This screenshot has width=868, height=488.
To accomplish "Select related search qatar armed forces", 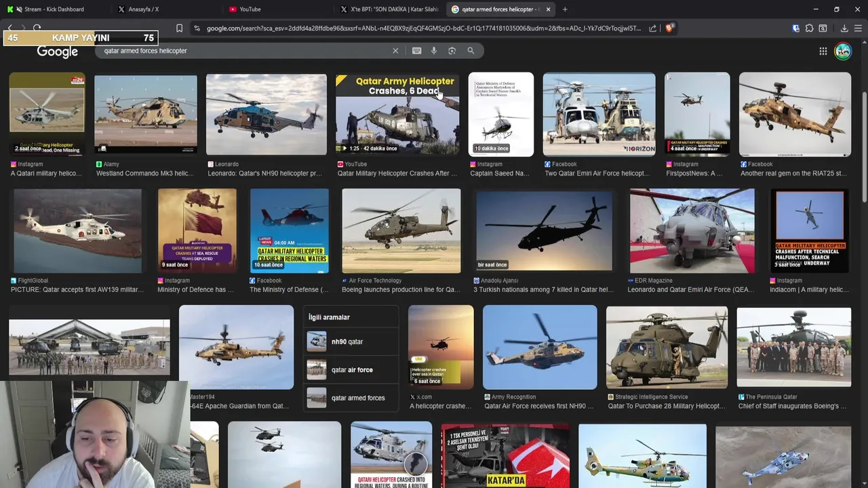I will click(x=351, y=398).
